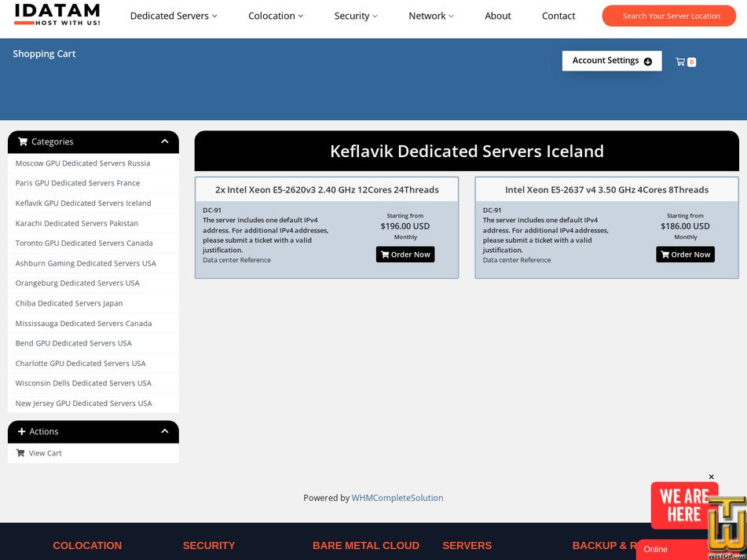Expand the Dedicated Servers dropdown menu

pos(173,15)
